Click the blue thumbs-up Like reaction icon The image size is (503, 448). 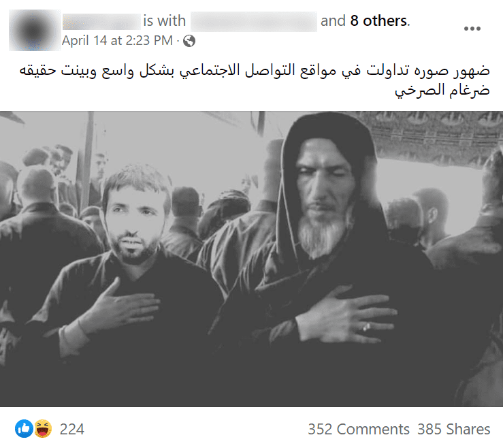[24, 428]
